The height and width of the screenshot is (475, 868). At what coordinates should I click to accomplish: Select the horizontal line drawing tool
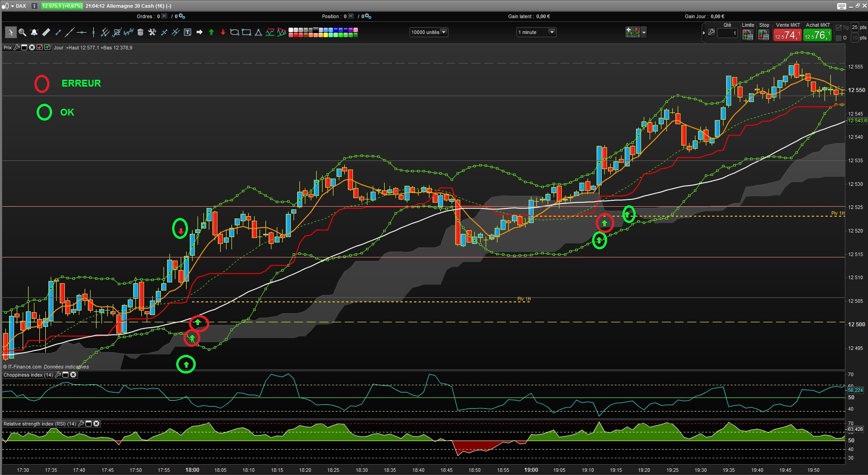[x=82, y=32]
